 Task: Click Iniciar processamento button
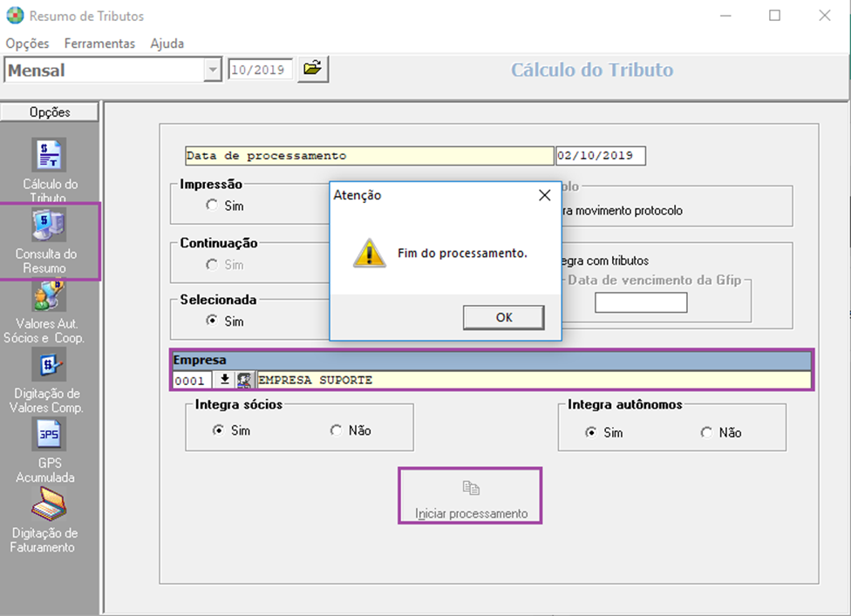click(471, 496)
